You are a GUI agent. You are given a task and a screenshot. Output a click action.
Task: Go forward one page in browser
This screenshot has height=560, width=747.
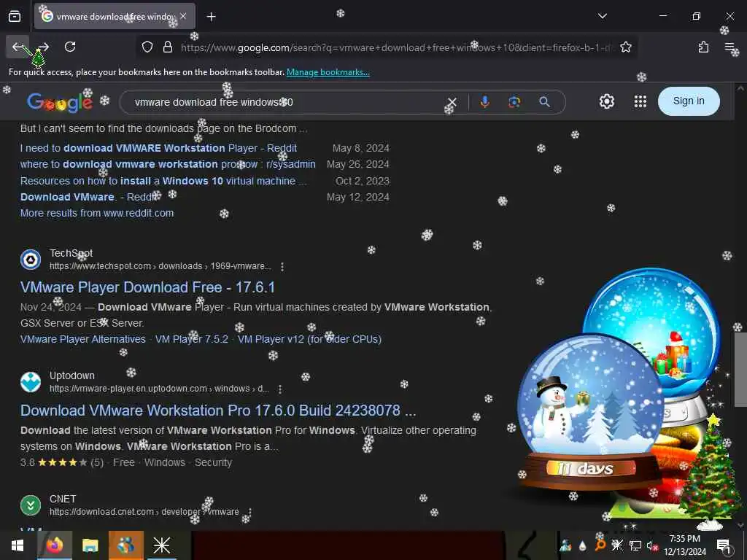44,47
